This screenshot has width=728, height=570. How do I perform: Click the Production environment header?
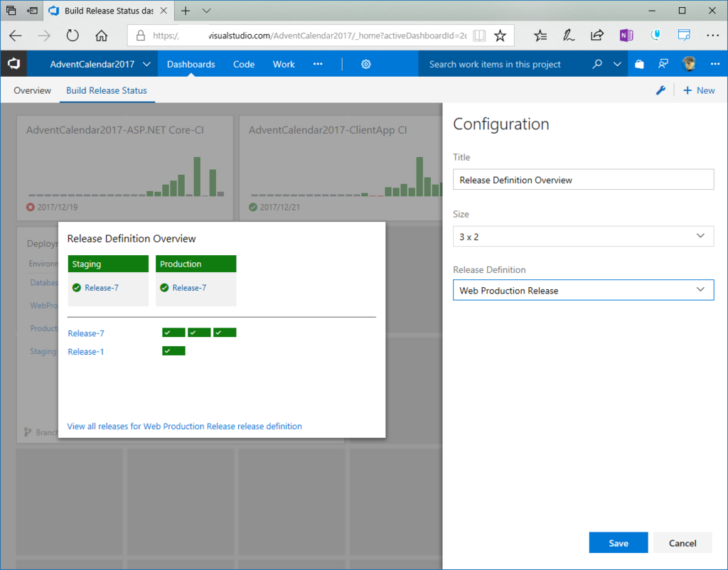point(196,264)
